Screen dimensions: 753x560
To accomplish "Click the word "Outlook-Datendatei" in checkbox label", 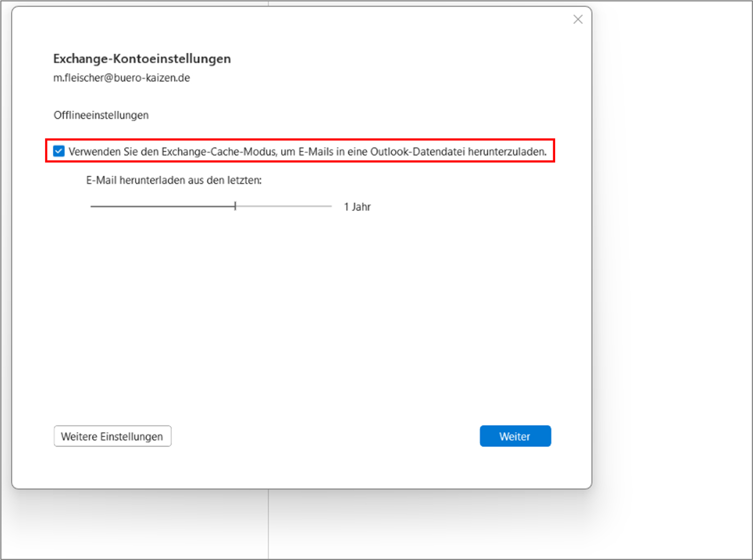I will [417, 152].
